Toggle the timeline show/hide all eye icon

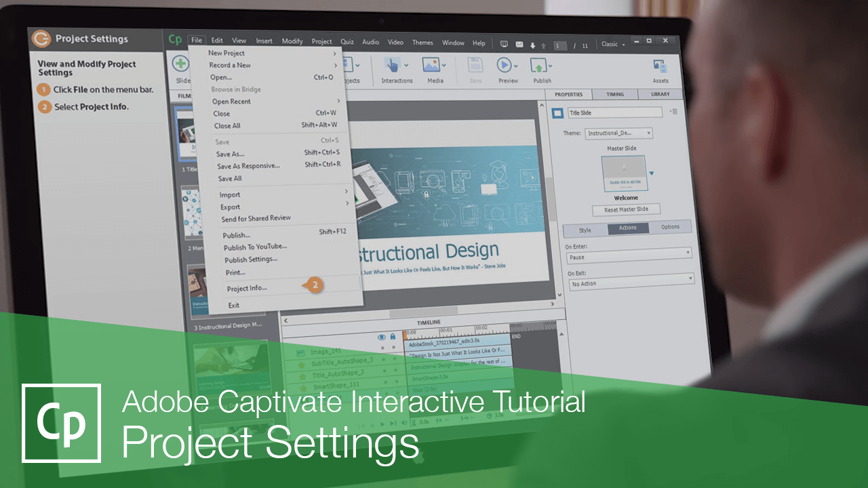click(x=381, y=337)
